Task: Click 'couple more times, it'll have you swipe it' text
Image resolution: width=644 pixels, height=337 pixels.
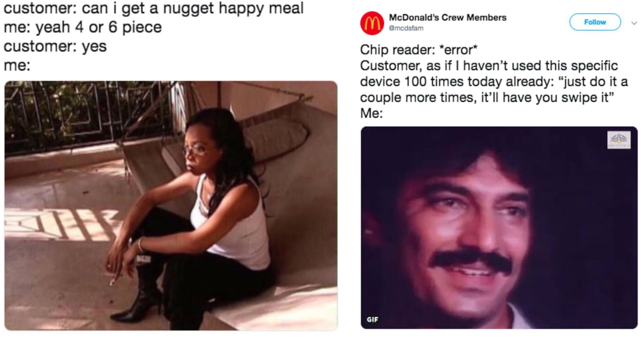Action: (487, 98)
